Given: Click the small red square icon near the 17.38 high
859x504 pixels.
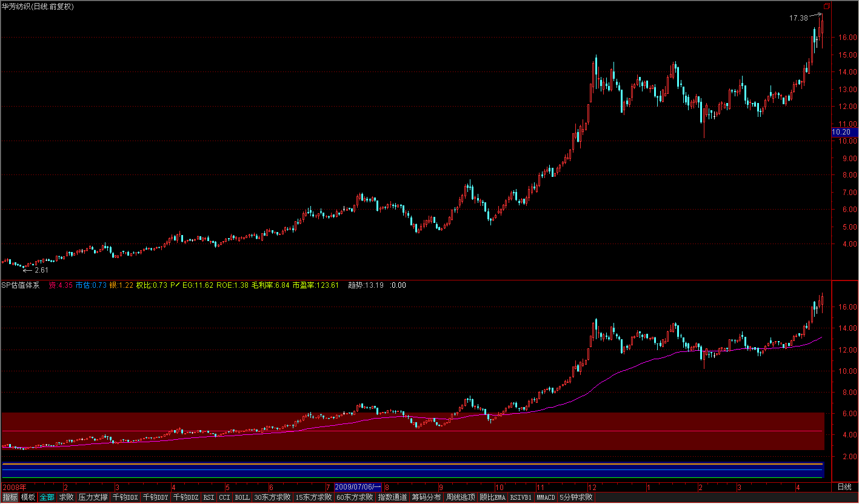Looking at the screenshot, I should [x=826, y=7].
